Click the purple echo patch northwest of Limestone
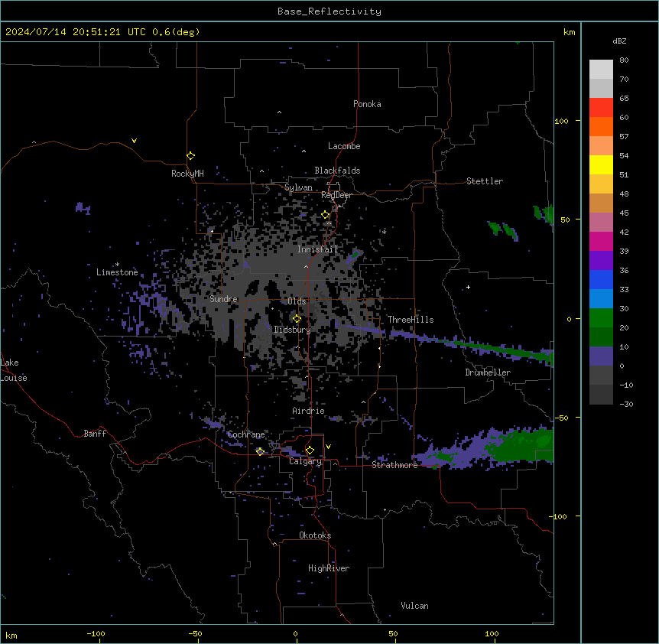 point(83,208)
